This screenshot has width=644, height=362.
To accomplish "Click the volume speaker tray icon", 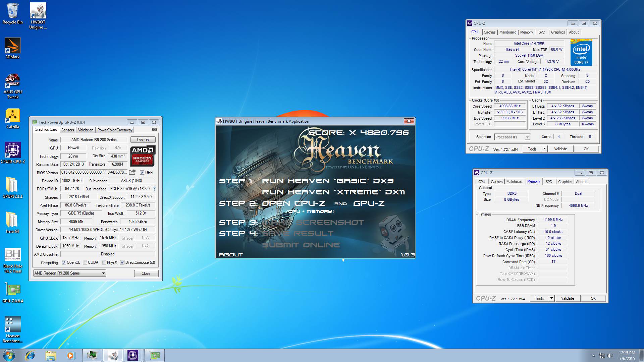I will pyautogui.click(x=610, y=355).
